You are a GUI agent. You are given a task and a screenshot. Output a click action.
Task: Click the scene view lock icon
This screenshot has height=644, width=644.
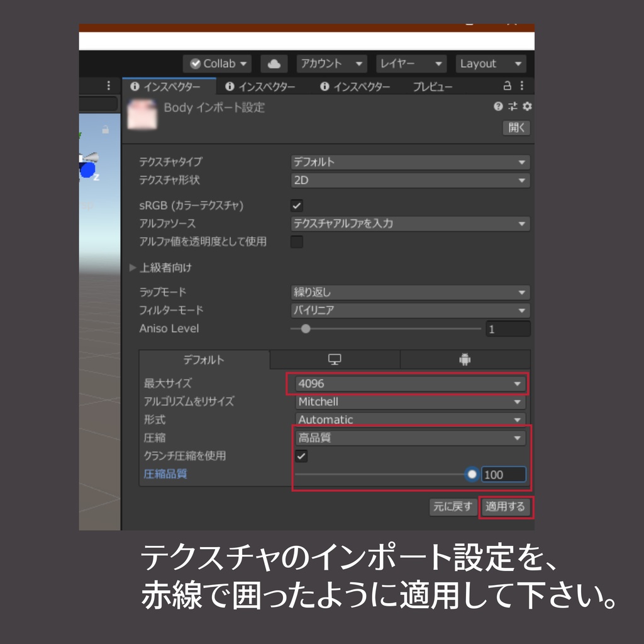click(x=106, y=130)
